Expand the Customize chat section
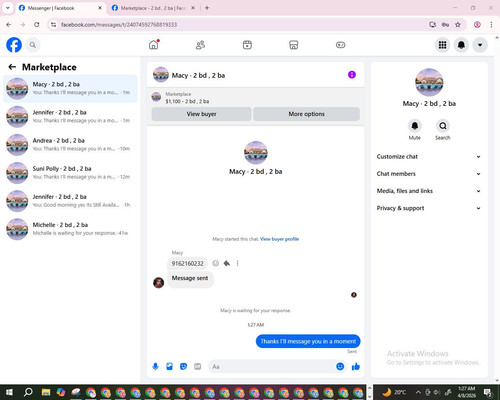The width and height of the screenshot is (500, 400). pyautogui.click(x=429, y=157)
